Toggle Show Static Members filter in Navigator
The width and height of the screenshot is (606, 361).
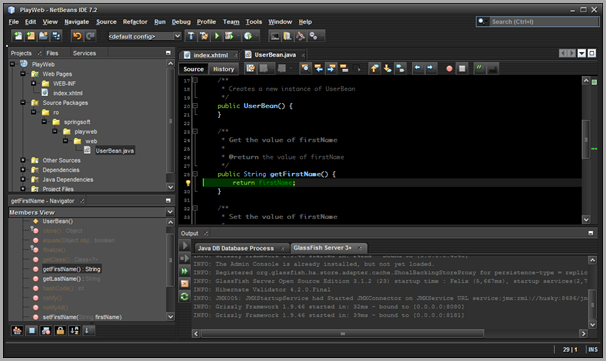pos(46,330)
